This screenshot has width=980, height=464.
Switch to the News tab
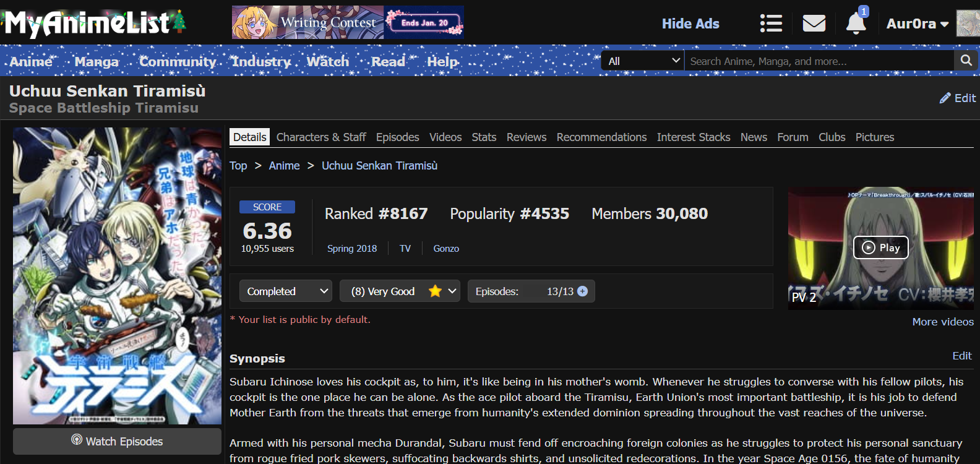click(754, 137)
